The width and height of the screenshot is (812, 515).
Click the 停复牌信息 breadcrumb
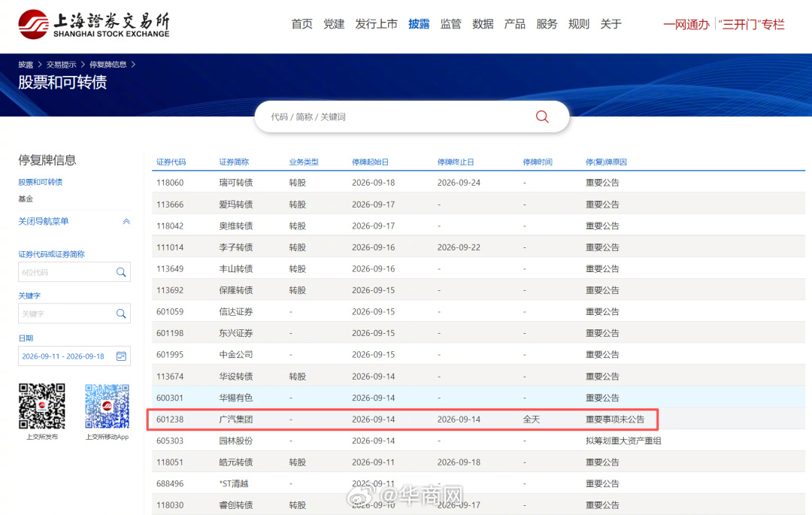(x=108, y=65)
